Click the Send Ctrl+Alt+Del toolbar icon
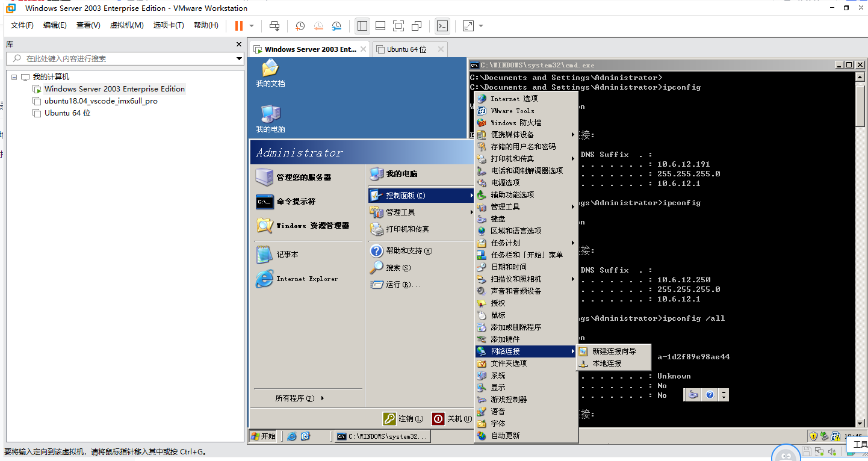 click(x=274, y=26)
